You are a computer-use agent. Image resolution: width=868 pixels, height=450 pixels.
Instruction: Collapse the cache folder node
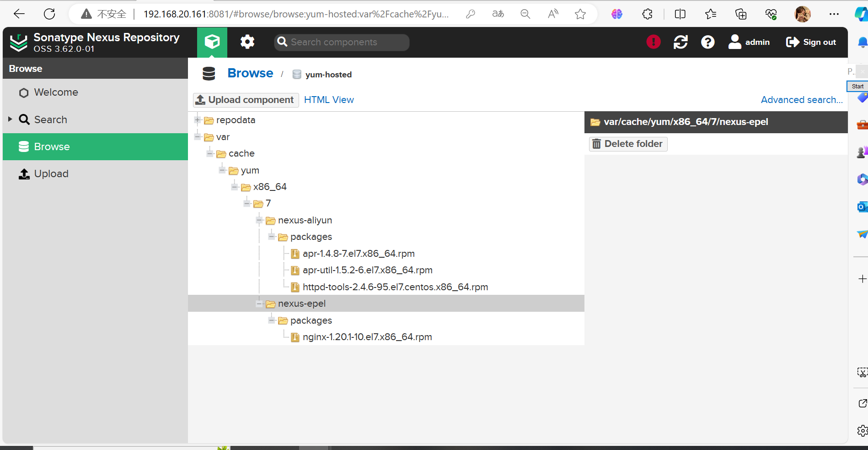tap(210, 153)
